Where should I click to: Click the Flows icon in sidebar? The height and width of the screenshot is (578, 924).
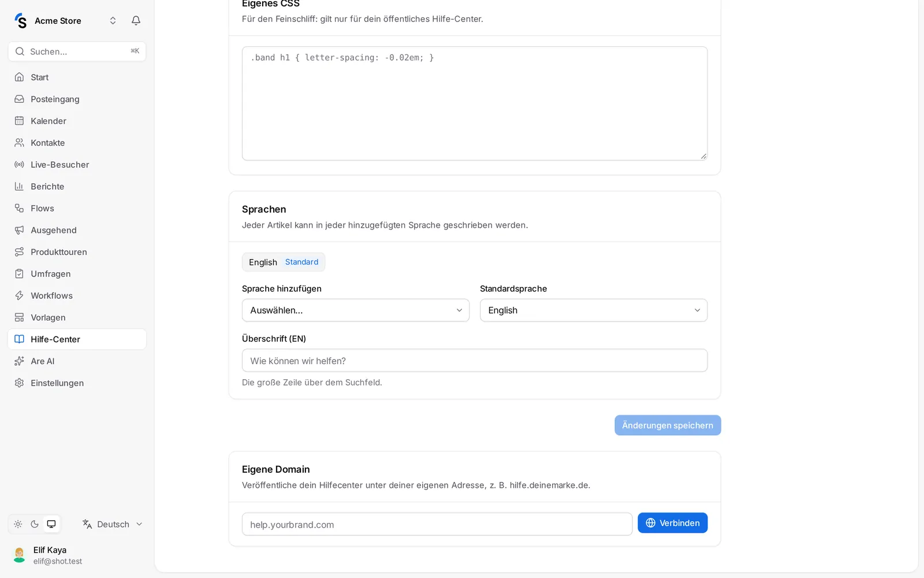[19, 208]
